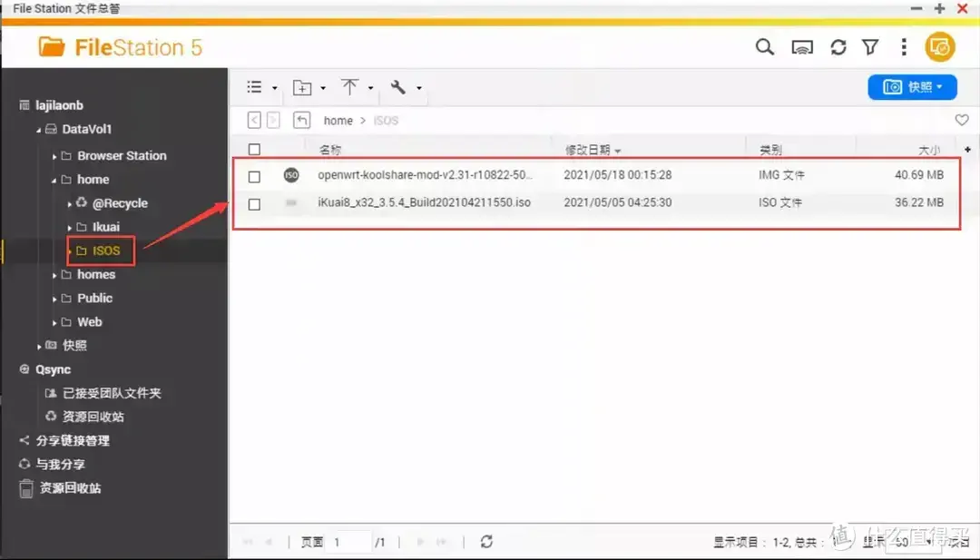Add ISOS folder to favorites via heart icon
Viewport: 980px width, 560px height.
965,120
